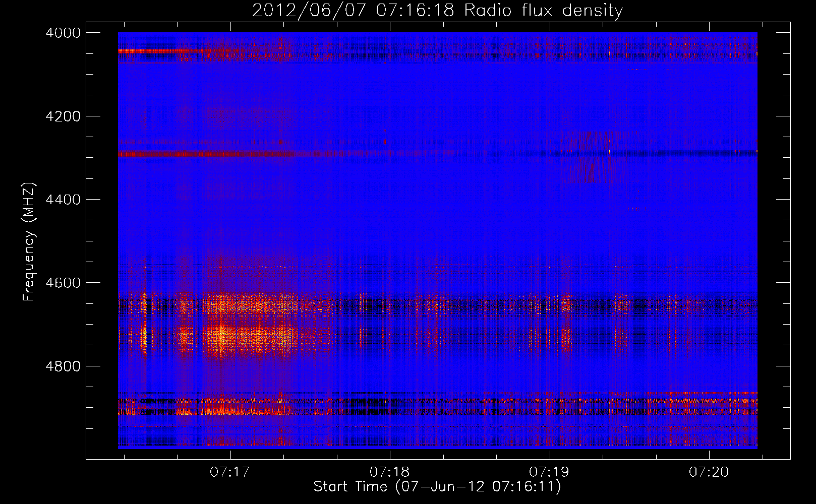Select the 4000 frequency axis label

coord(63,33)
